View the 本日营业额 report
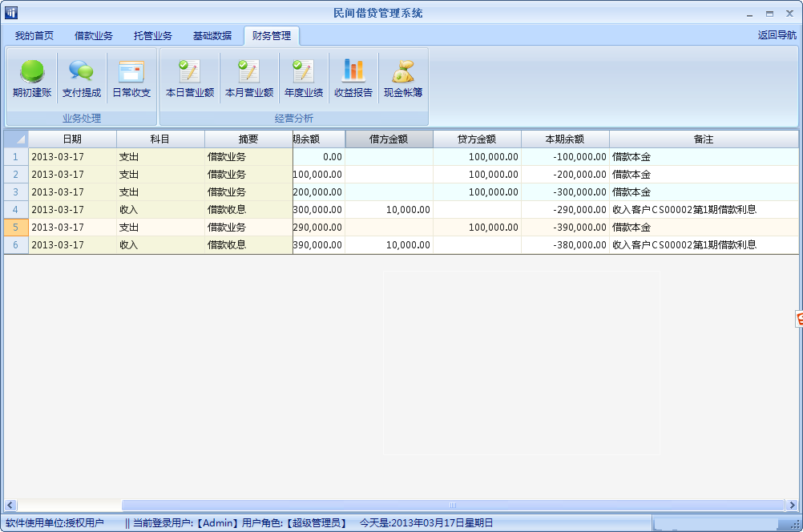The image size is (803, 532). click(190, 79)
